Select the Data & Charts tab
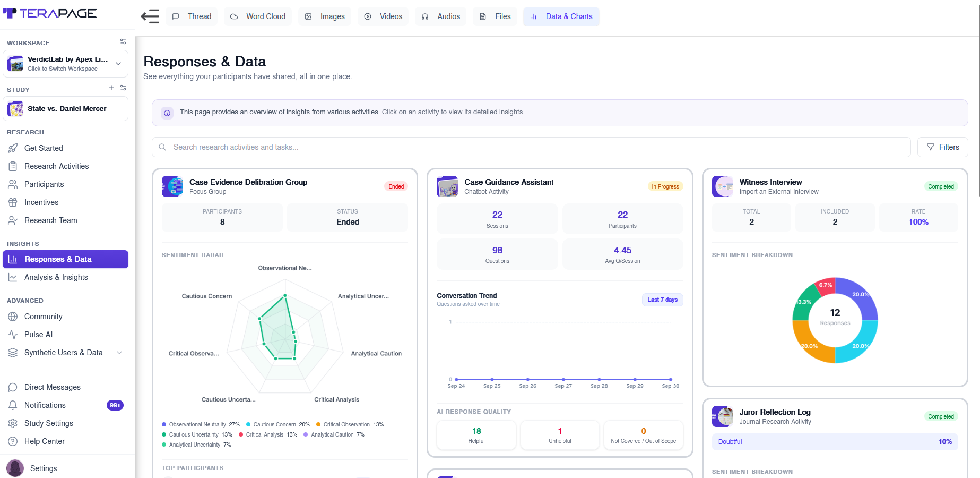 pos(561,16)
